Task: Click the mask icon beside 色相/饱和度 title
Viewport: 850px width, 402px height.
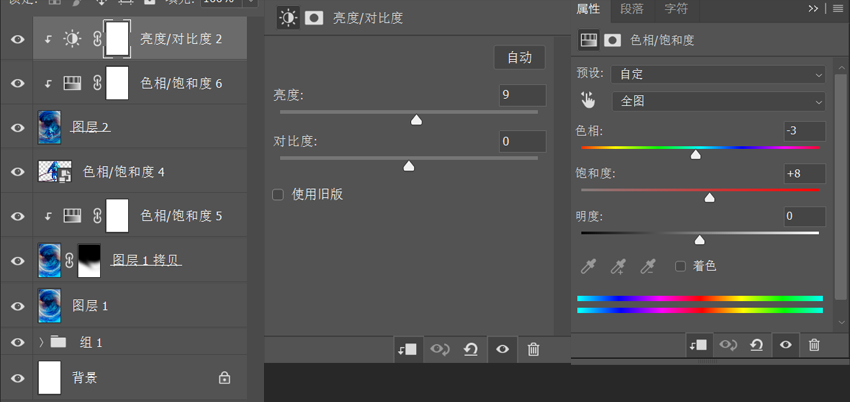Action: point(613,40)
